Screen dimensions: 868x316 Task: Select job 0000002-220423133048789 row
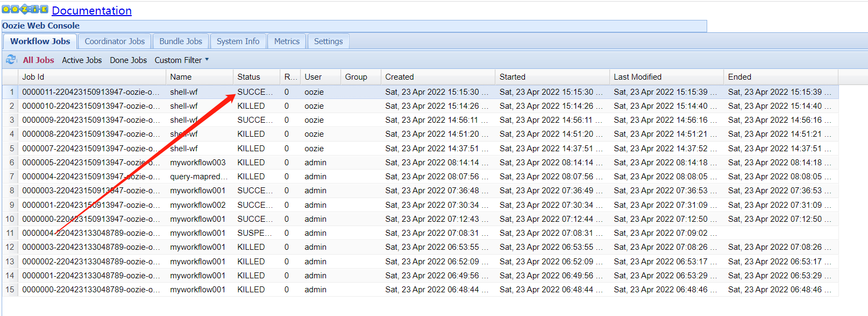(x=420, y=262)
